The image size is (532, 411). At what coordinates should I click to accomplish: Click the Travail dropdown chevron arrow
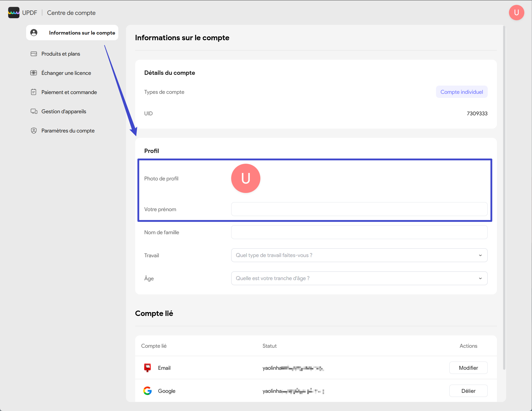[x=480, y=255]
